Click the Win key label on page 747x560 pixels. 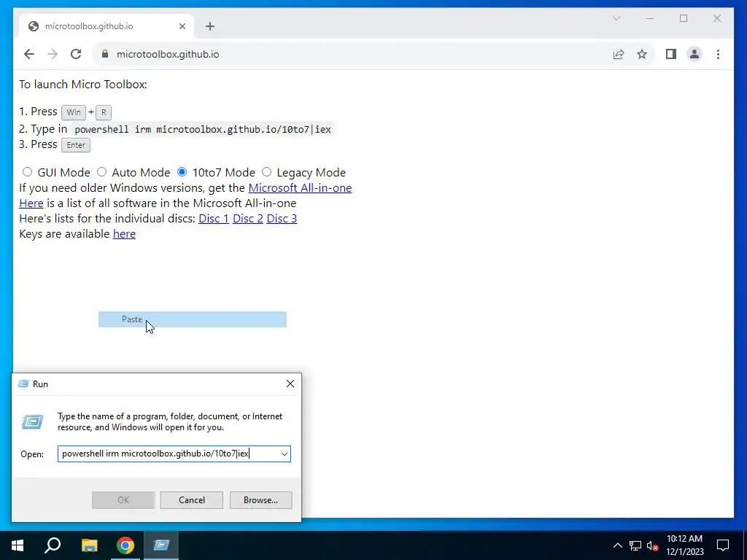point(74,112)
